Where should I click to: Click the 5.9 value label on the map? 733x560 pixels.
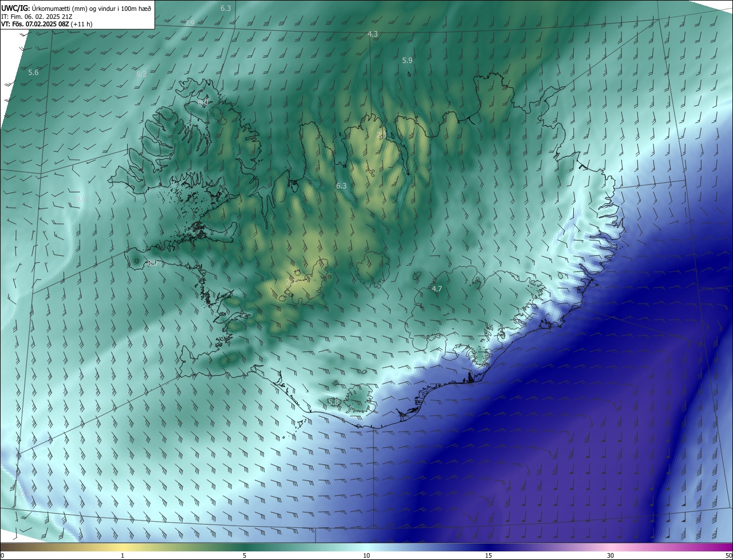[x=407, y=60]
